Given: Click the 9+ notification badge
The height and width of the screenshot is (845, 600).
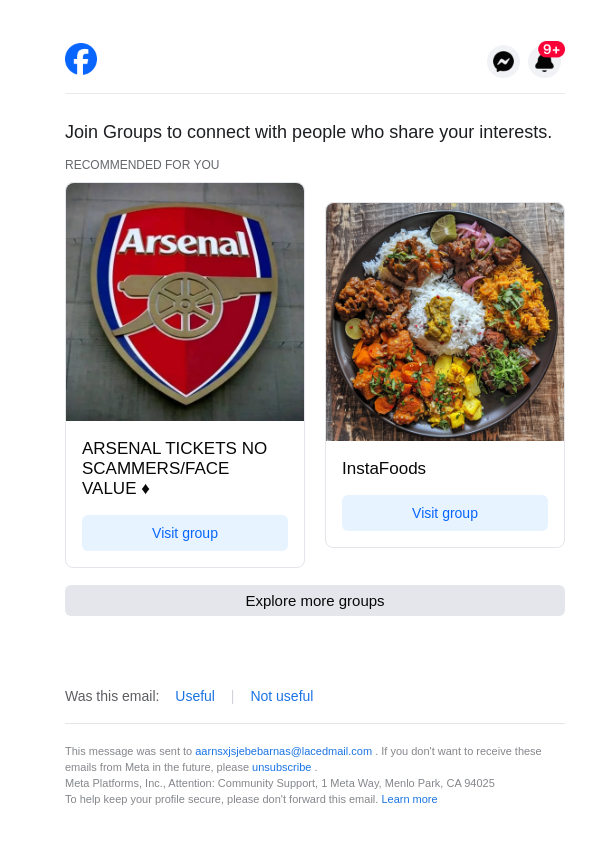Looking at the screenshot, I should pyautogui.click(x=551, y=49).
